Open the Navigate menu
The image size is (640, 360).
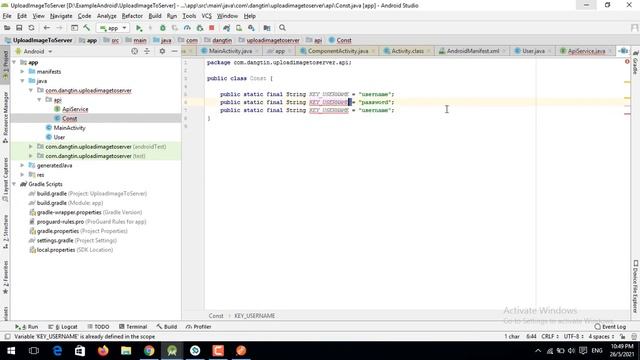click(x=61, y=16)
